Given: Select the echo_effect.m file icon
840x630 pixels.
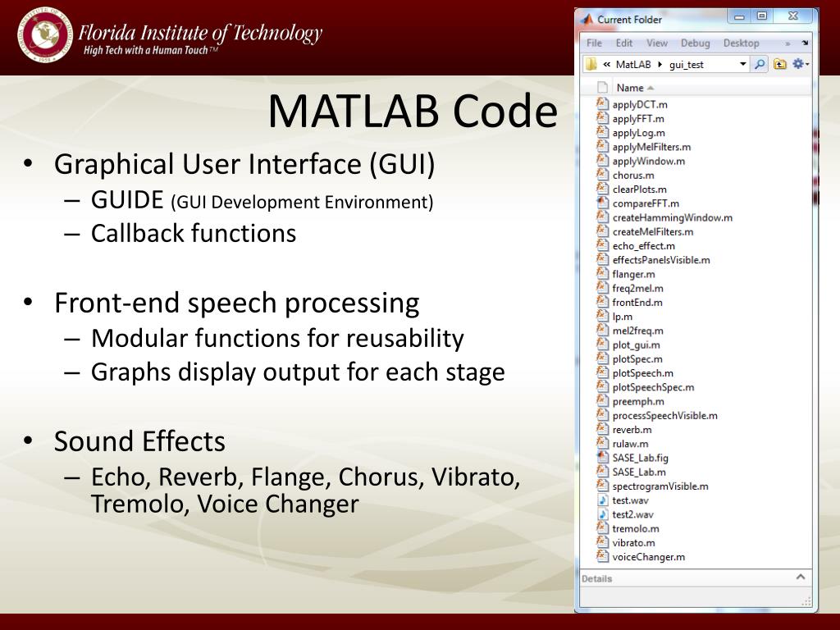Looking at the screenshot, I should (603, 244).
